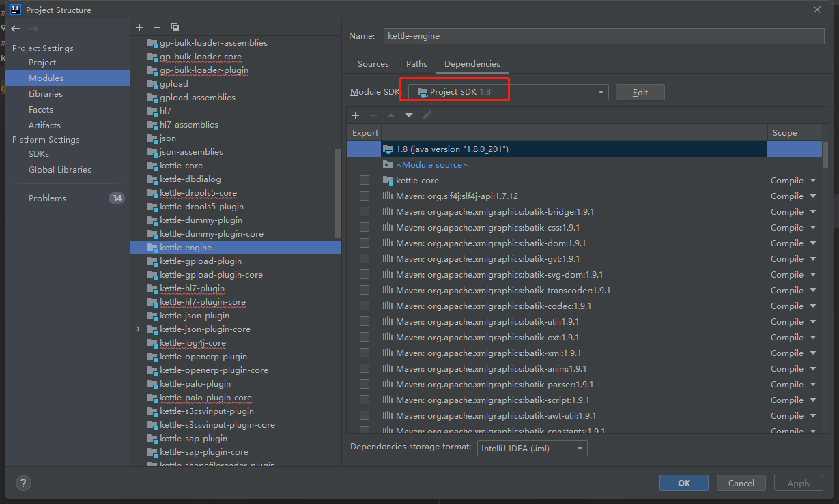839x504 pixels.
Task: Open the Problems section
Action: pos(48,198)
